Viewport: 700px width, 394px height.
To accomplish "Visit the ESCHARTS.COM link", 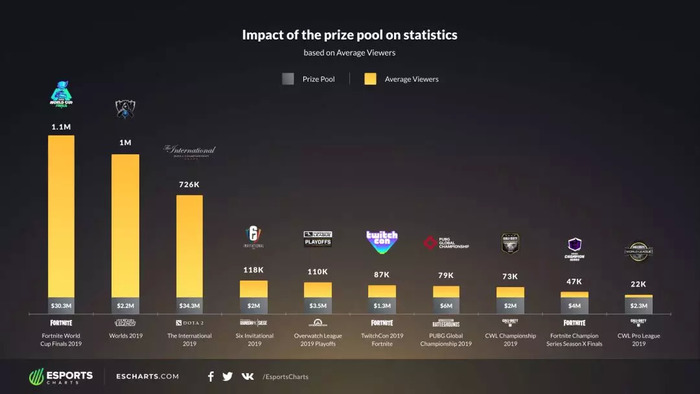I will click(x=148, y=377).
